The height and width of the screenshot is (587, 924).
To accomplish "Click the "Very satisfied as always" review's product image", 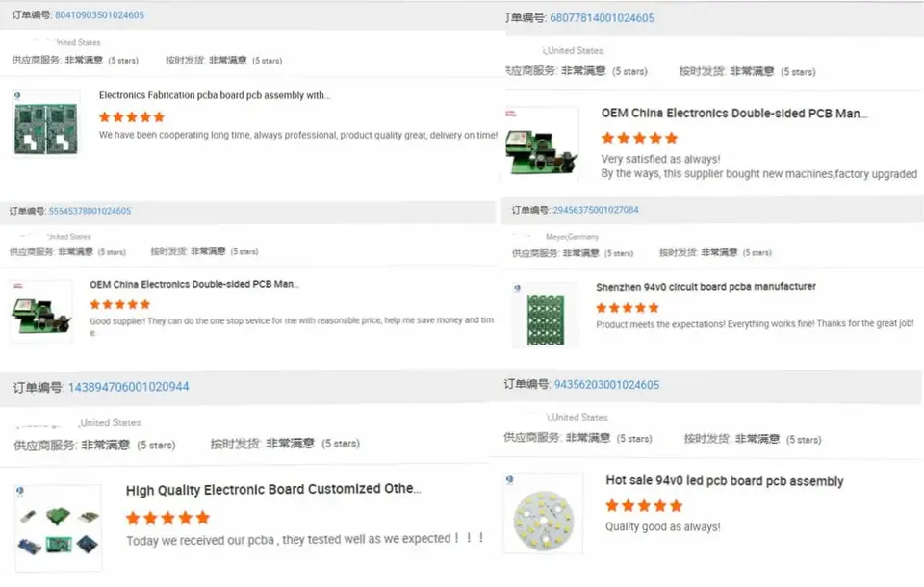I will 542,142.
